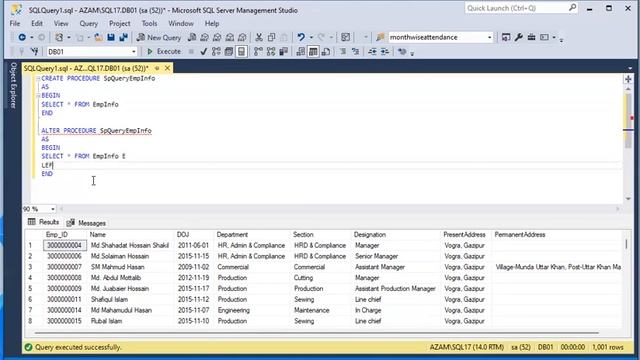Screen dimensions: 640x360
Task: Open the Project menu
Action: click(120, 24)
